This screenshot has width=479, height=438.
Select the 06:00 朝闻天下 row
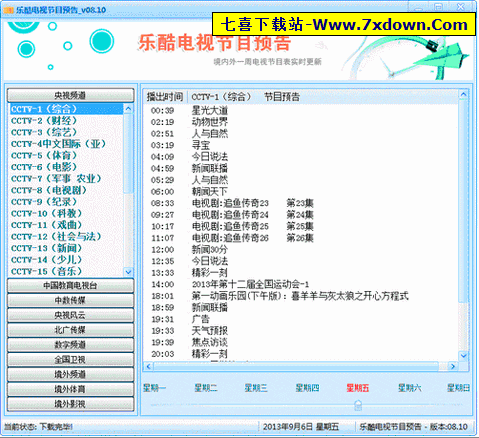(302, 192)
